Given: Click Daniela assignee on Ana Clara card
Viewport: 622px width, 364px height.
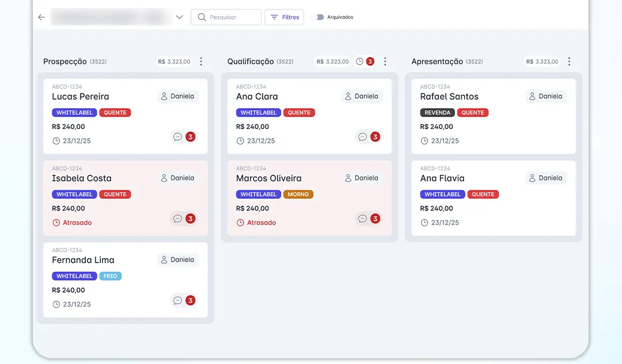Looking at the screenshot, I should pos(362,96).
